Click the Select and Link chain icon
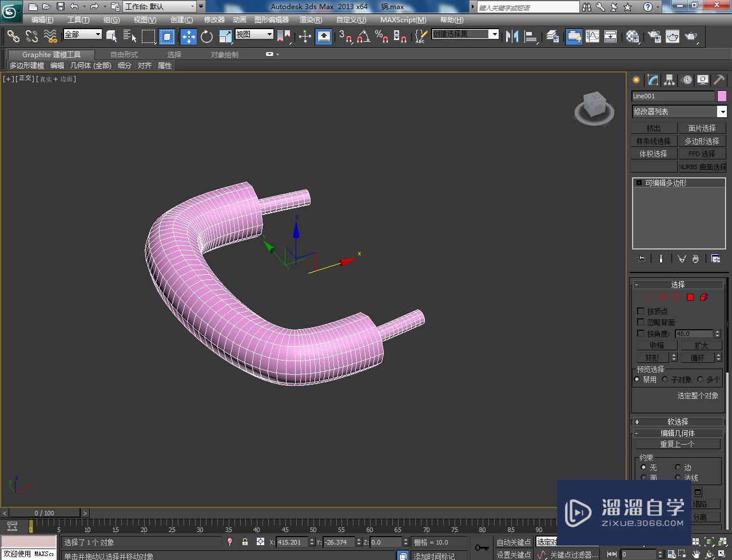This screenshot has height=560, width=732. 13,37
